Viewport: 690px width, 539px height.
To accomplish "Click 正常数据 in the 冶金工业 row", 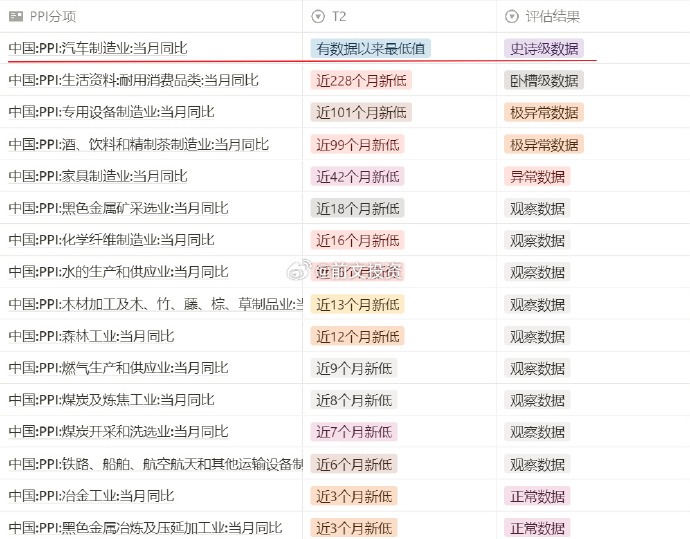I will point(537,496).
